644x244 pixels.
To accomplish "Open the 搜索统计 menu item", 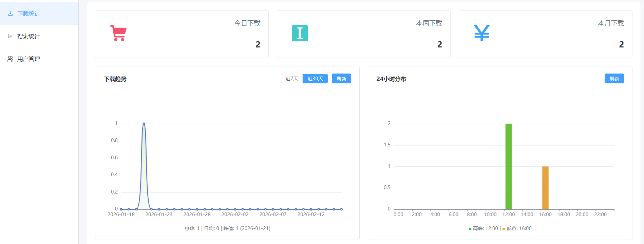I will [x=29, y=36].
